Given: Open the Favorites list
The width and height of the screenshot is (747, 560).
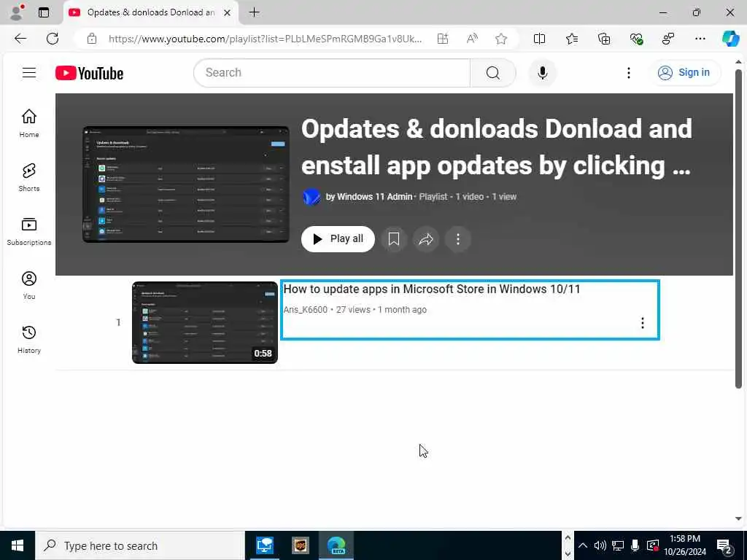Looking at the screenshot, I should click(x=572, y=39).
